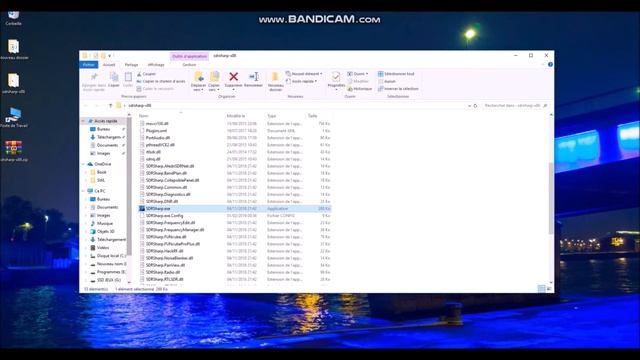Screen dimensions: 640x360
Task: Click the up-folder arrow in address bar
Action: tap(110, 105)
